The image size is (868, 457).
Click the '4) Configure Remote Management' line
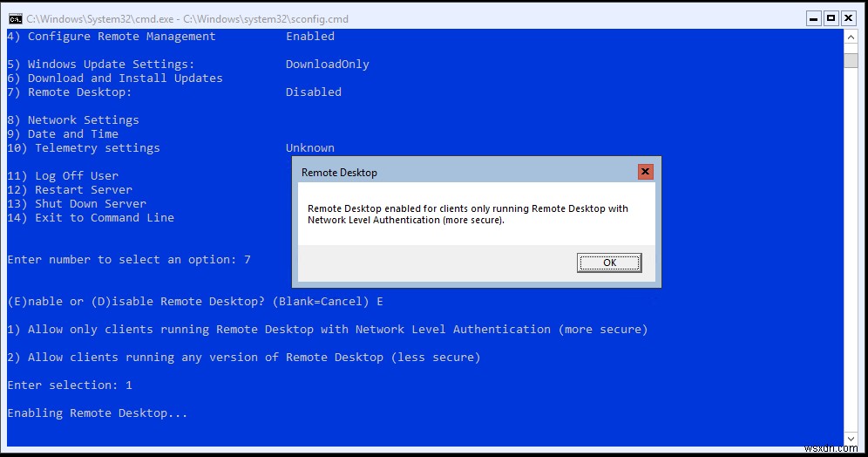[112, 37]
